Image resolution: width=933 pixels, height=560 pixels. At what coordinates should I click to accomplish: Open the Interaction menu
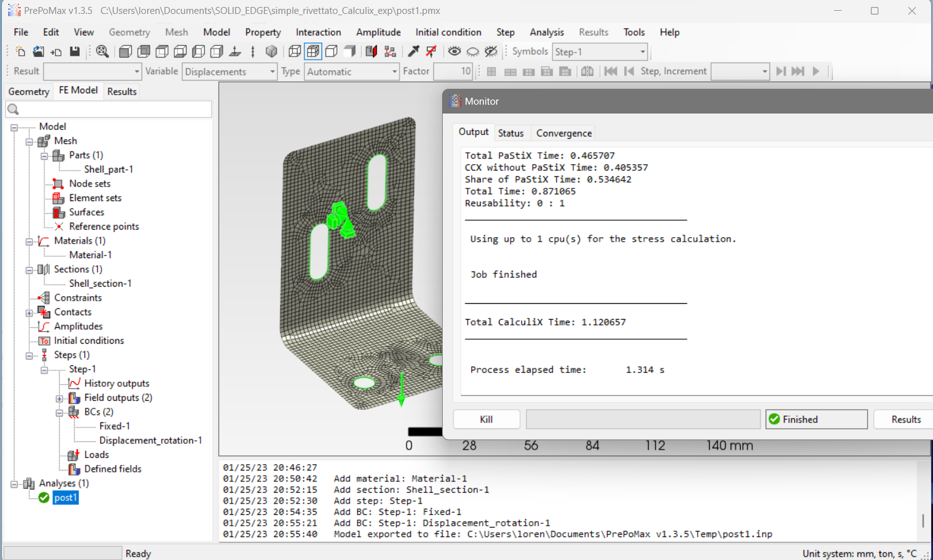pos(318,32)
